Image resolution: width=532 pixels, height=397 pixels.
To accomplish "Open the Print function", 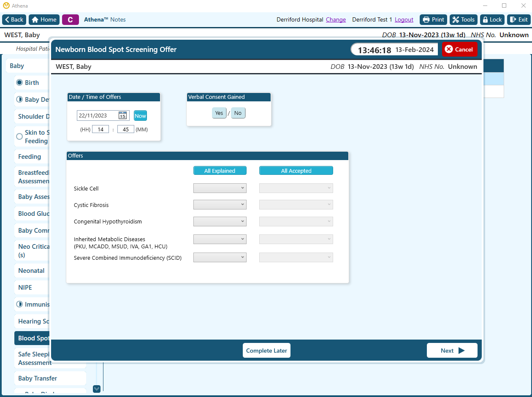I will coord(434,19).
